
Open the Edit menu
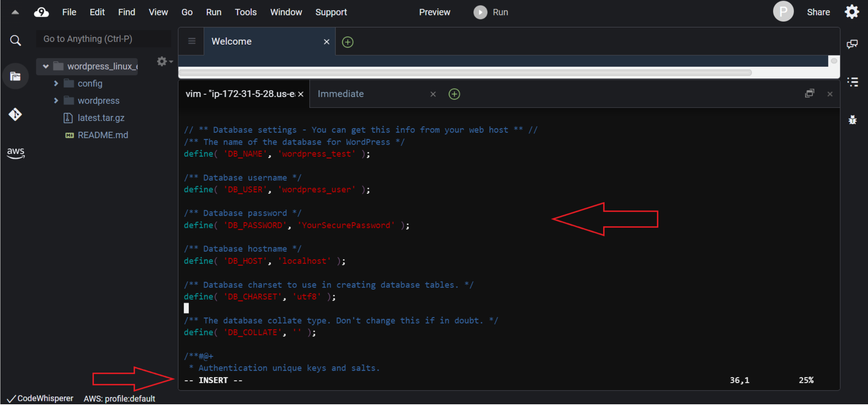[97, 12]
